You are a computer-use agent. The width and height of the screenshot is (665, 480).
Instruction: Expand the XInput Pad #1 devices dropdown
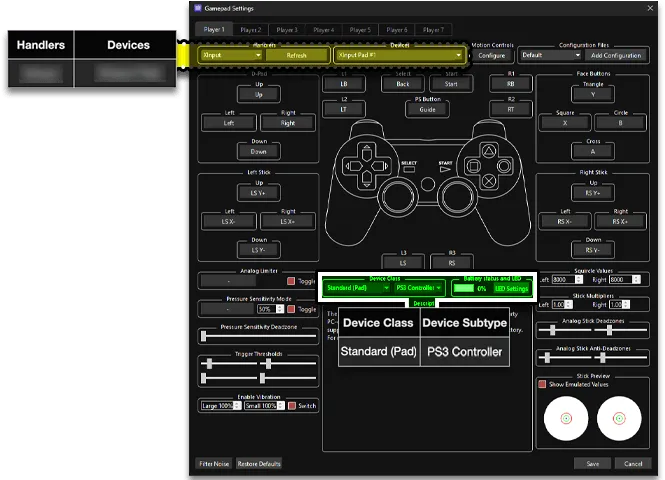(399, 55)
